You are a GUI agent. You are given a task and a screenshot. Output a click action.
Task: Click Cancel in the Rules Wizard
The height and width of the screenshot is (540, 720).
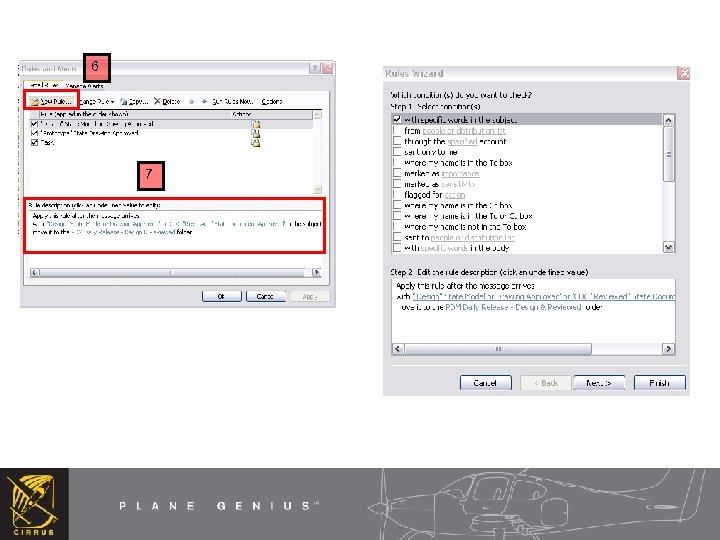485,383
